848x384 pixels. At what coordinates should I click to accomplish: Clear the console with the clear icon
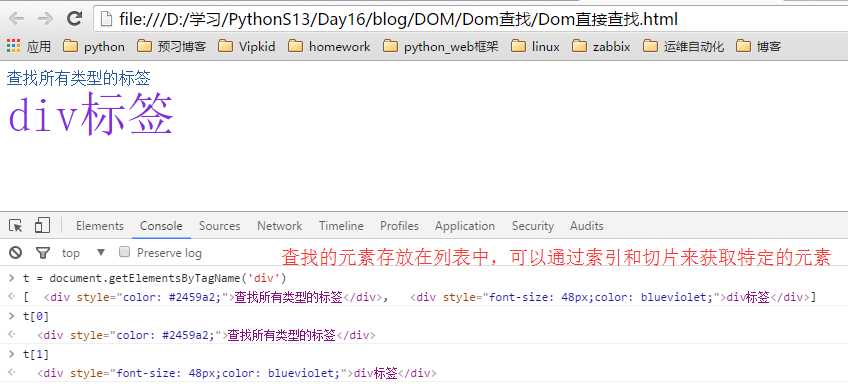pos(16,253)
